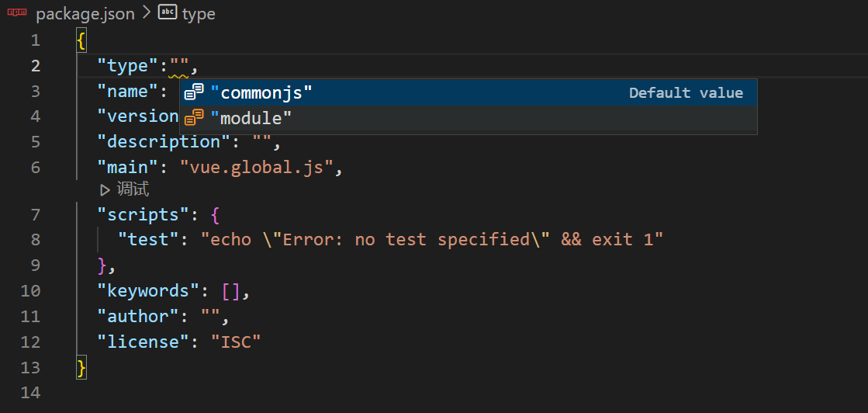Click the 调试 debug codelens link
Viewport: 868px width, 413px height.
click(x=133, y=189)
